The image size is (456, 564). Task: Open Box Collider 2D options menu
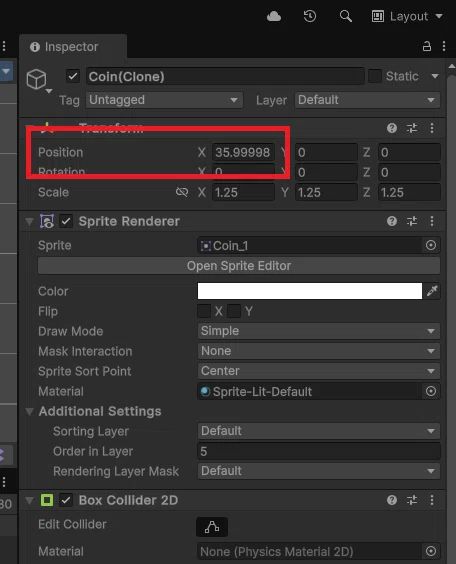click(432, 500)
